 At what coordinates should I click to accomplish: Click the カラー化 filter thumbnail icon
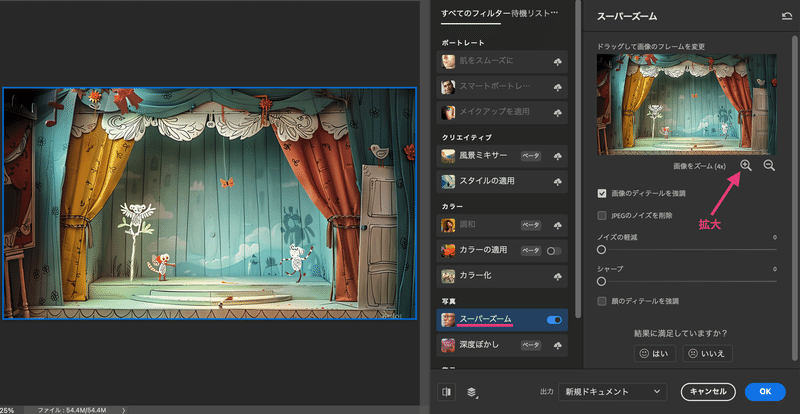448,276
